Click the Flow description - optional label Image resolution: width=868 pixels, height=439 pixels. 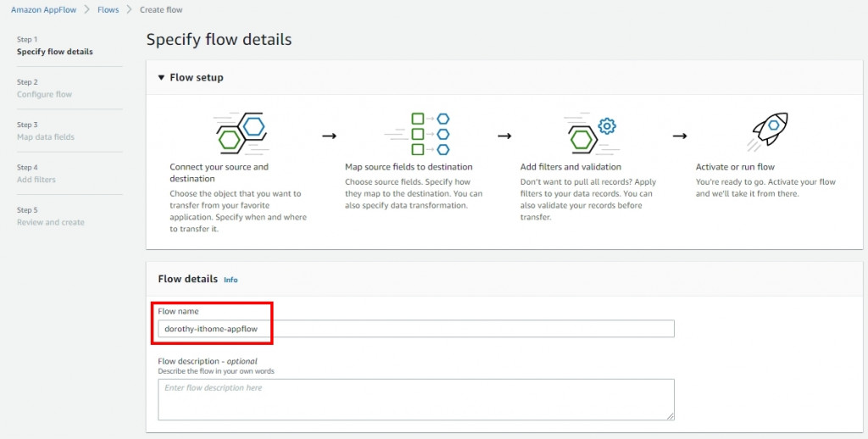pyautogui.click(x=208, y=361)
